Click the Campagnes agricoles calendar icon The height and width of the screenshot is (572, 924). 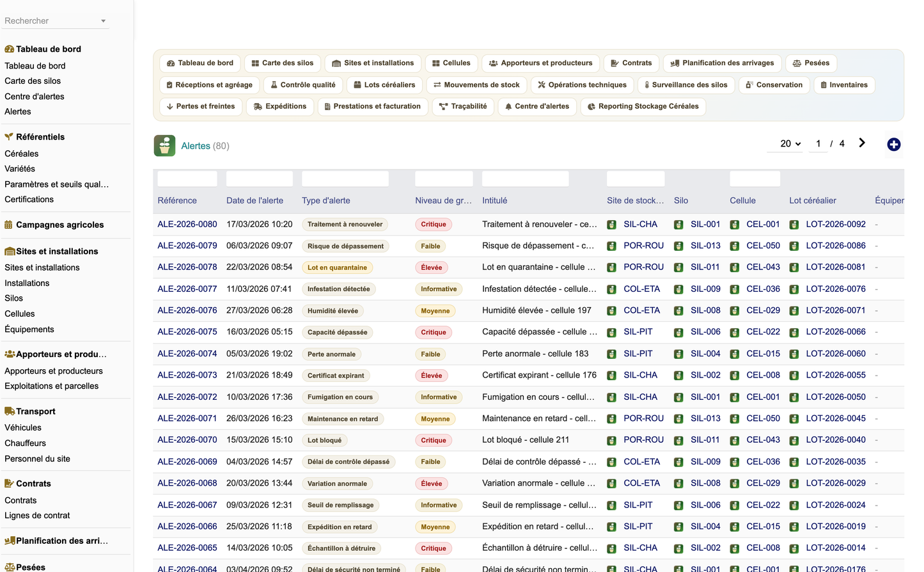(x=9, y=225)
